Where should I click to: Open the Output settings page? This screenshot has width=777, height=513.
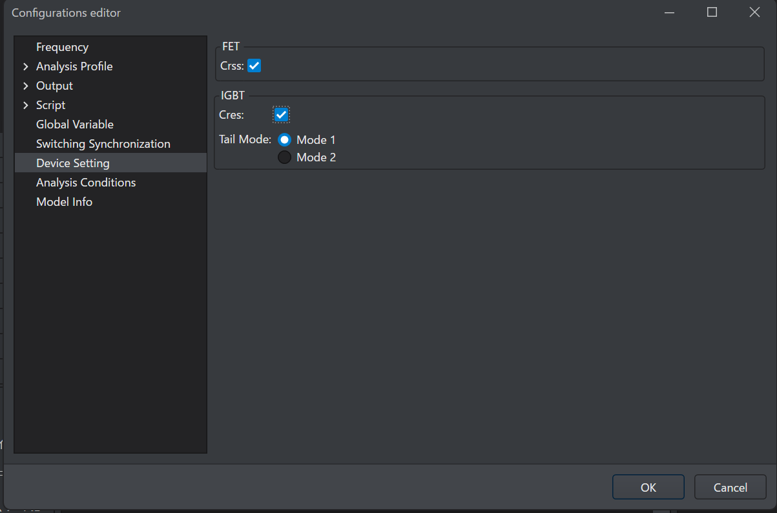tap(55, 86)
